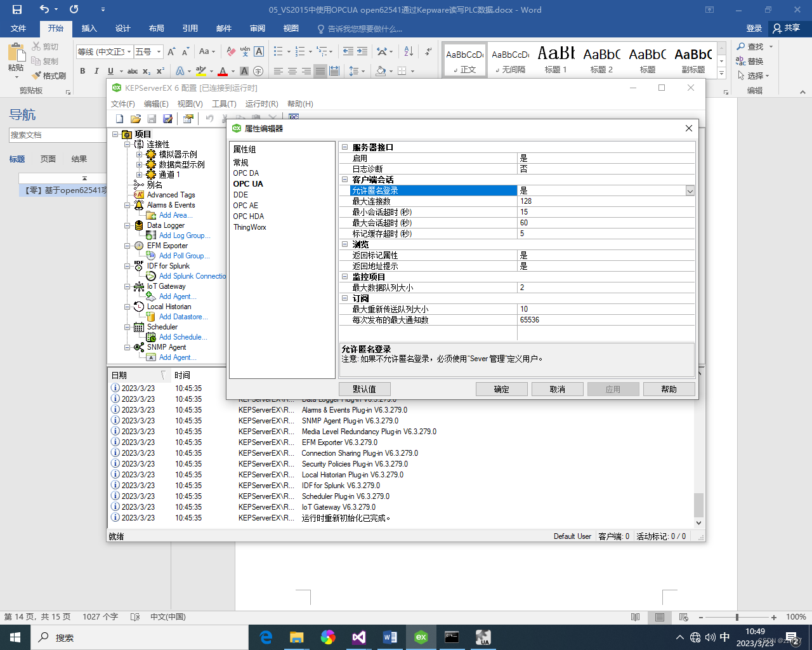Expand the 模拟器示例 tree node

[x=140, y=154]
